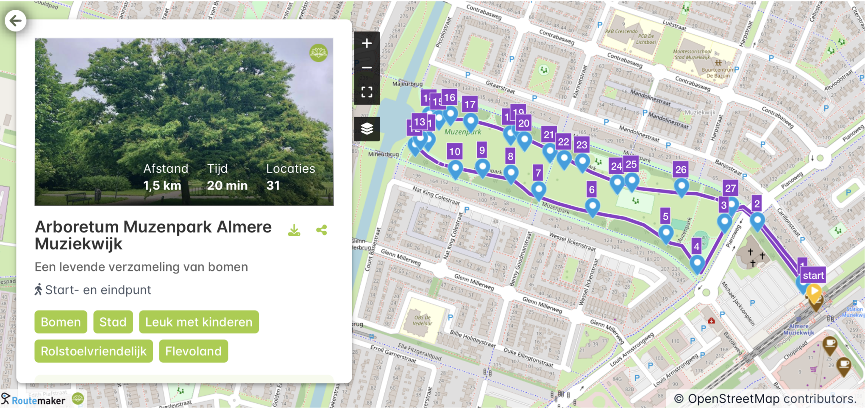The width and height of the screenshot is (868, 408).
Task: Select location marker 26 on the map
Action: [681, 186]
